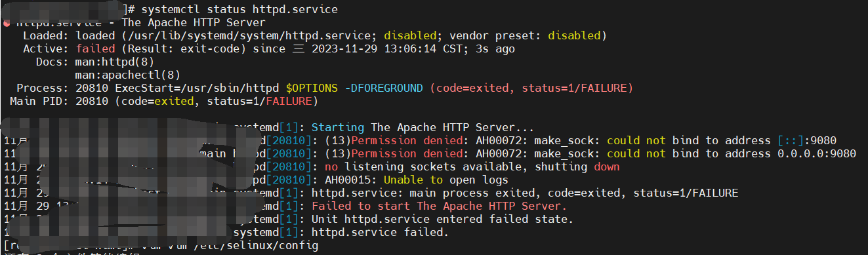Click 'Main PID: 20810' text
The width and height of the screenshot is (868, 255).
tap(59, 101)
